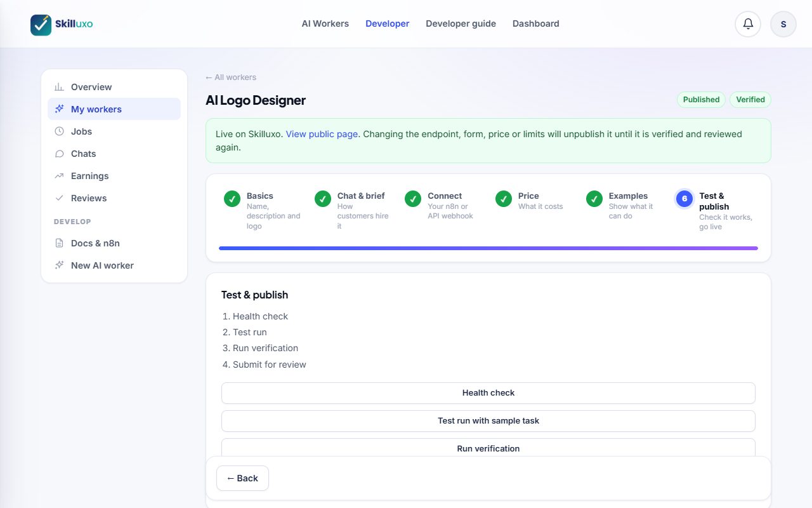Click the Basics step green check icon
Viewport: 812px width, 508px height.
(x=232, y=199)
